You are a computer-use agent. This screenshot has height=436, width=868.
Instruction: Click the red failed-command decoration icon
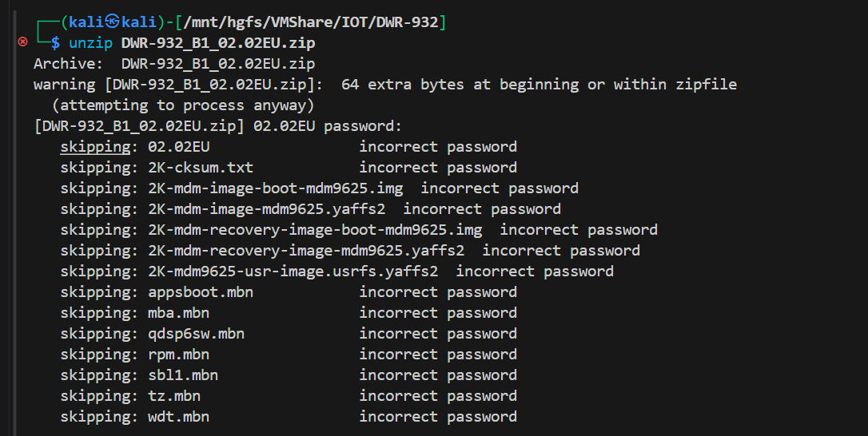[x=22, y=42]
